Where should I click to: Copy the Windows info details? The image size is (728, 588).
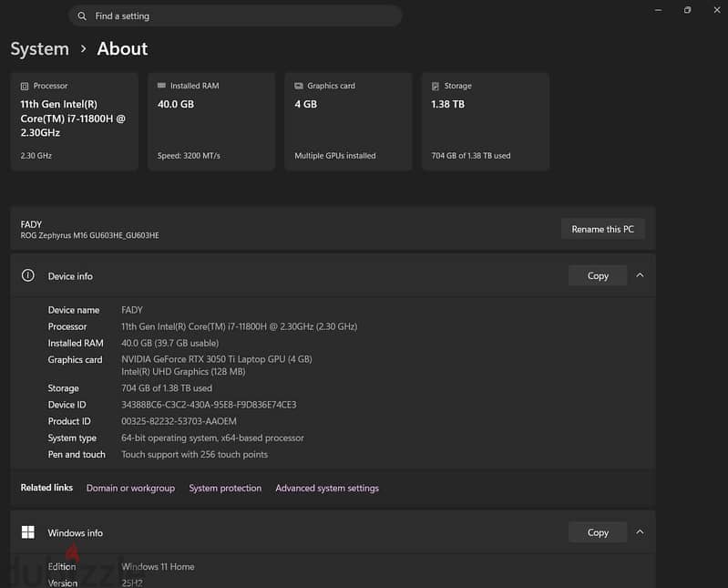coord(598,532)
